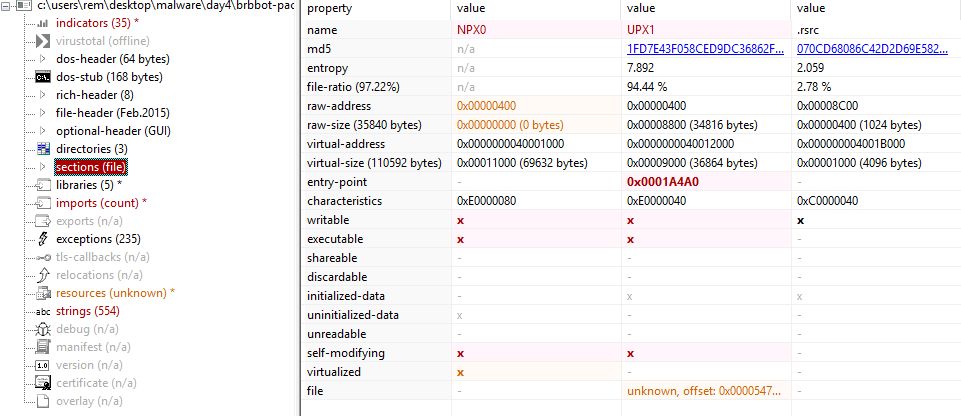Click the version 1.0 icon
The height and width of the screenshot is (416, 961).
[x=42, y=365]
